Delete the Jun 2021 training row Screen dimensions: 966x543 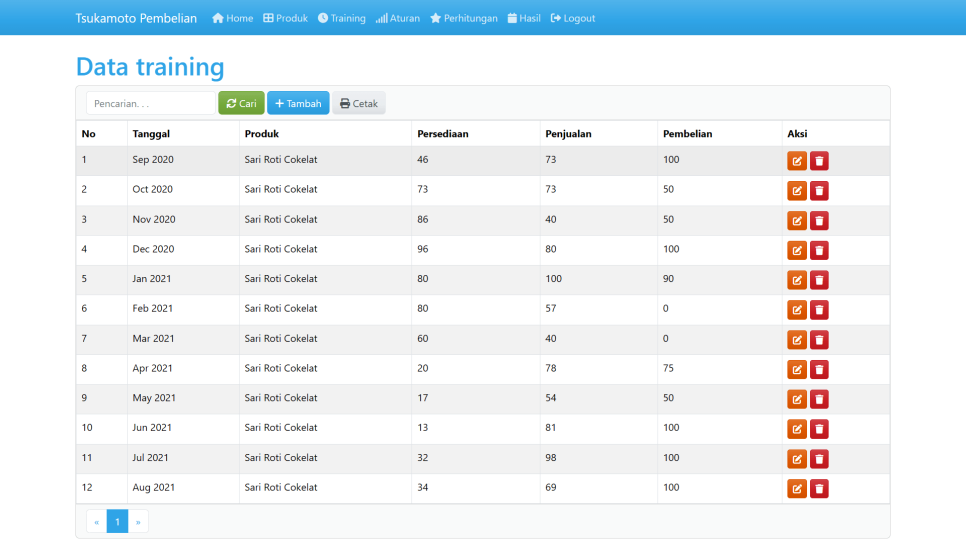[819, 429]
